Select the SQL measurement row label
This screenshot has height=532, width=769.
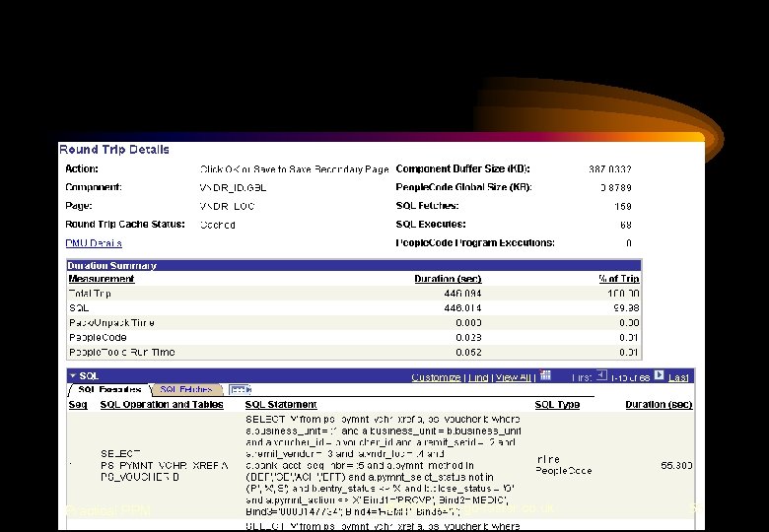(x=79, y=308)
